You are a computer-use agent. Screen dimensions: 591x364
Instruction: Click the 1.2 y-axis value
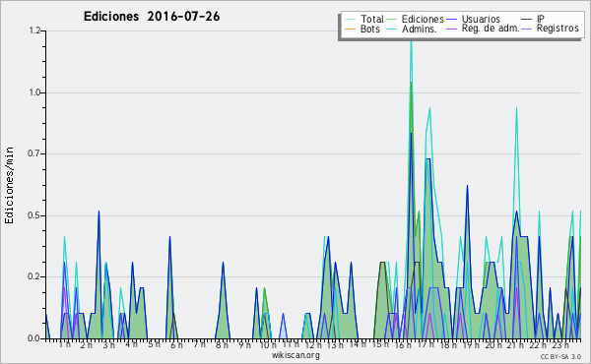[x=35, y=30]
